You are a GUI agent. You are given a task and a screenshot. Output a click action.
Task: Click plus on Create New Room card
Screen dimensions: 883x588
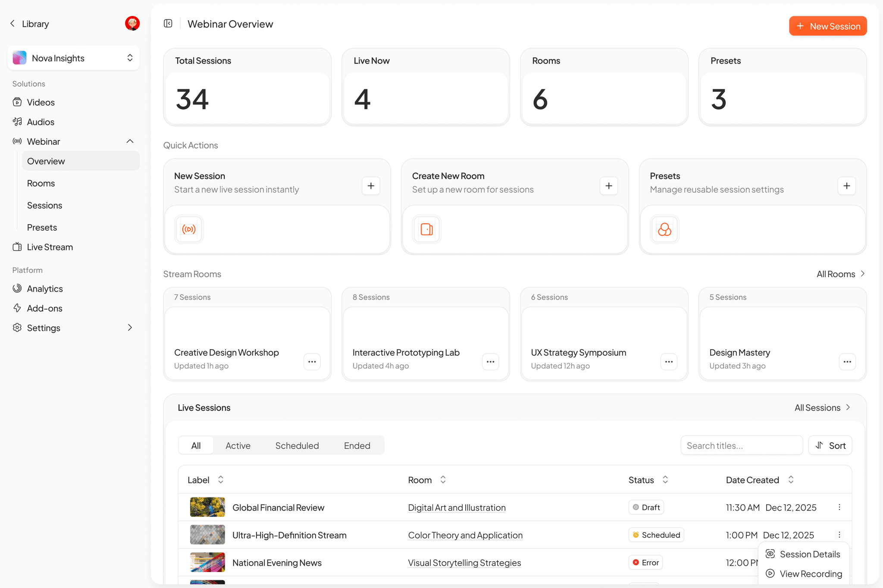609,186
